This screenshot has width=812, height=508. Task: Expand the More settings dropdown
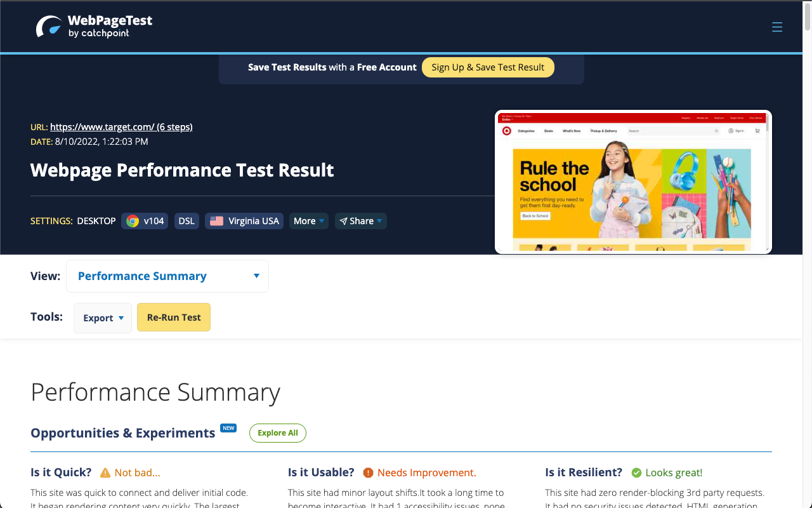tap(308, 220)
